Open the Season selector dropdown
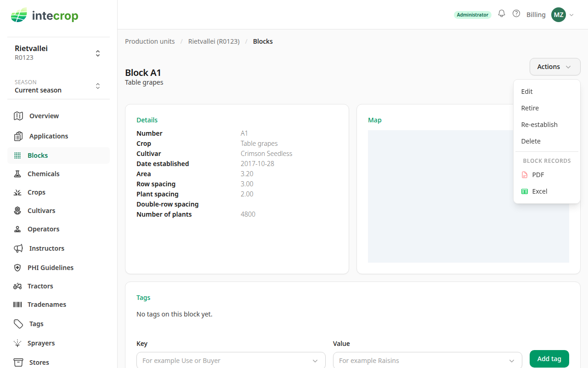 58,86
